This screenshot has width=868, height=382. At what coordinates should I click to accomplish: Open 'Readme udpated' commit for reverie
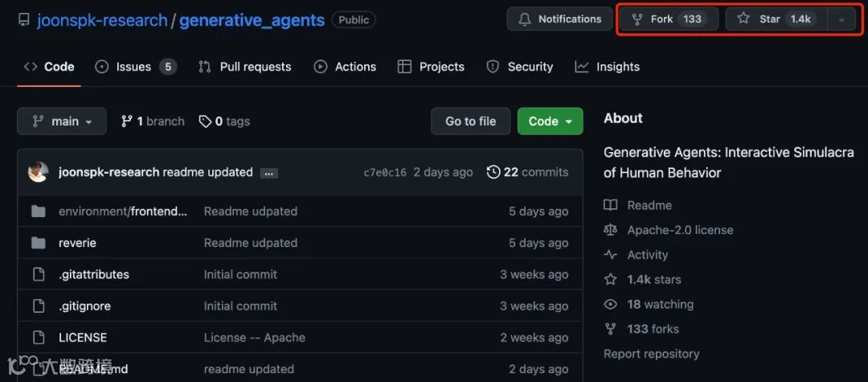coord(250,243)
